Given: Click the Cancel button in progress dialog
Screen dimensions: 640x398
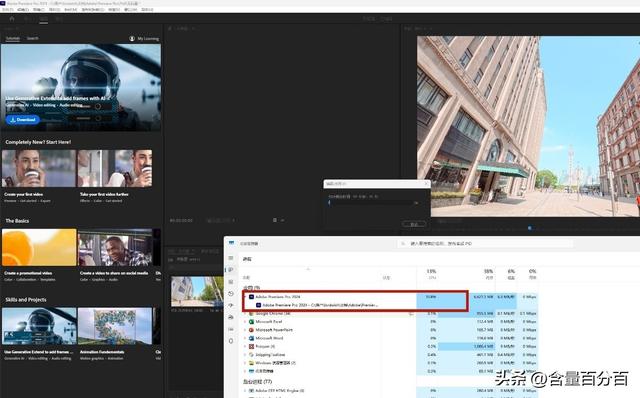Looking at the screenshot, I should click(x=414, y=224).
